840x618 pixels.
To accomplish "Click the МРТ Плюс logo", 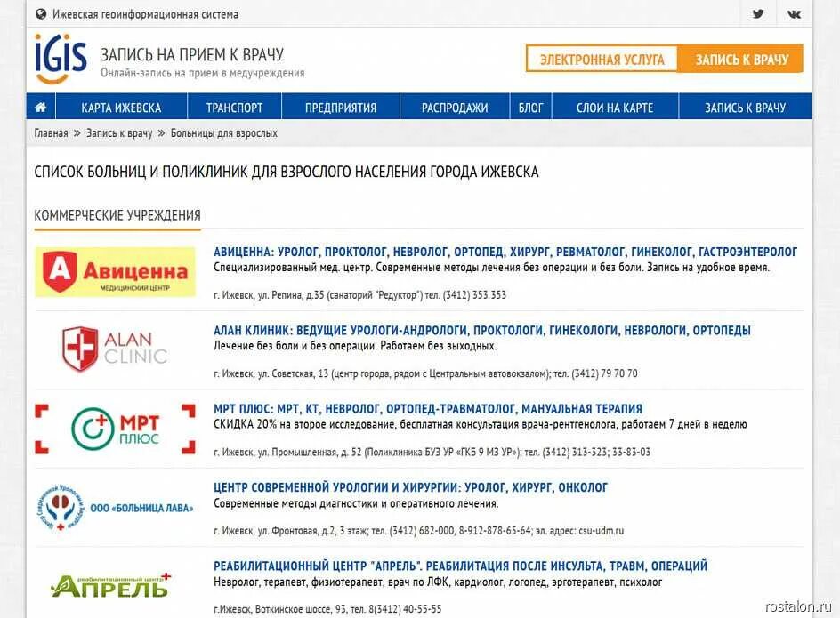I will coord(115,429).
